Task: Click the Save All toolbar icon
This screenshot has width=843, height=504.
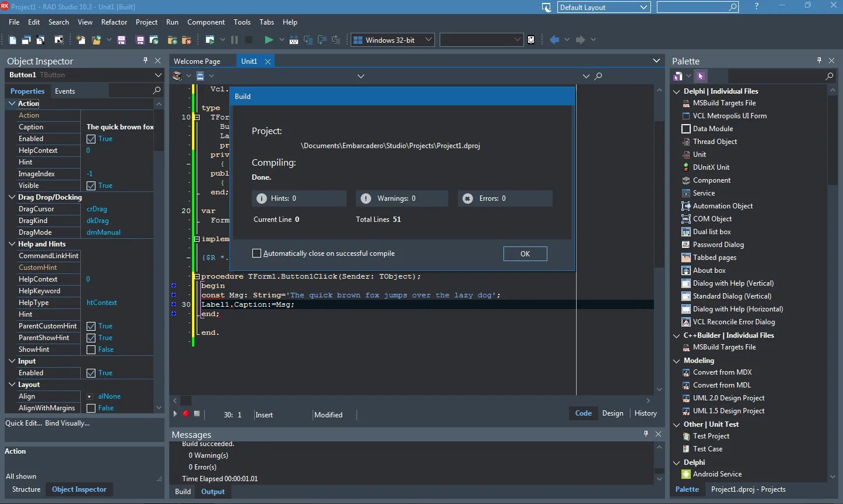Action: (140, 40)
